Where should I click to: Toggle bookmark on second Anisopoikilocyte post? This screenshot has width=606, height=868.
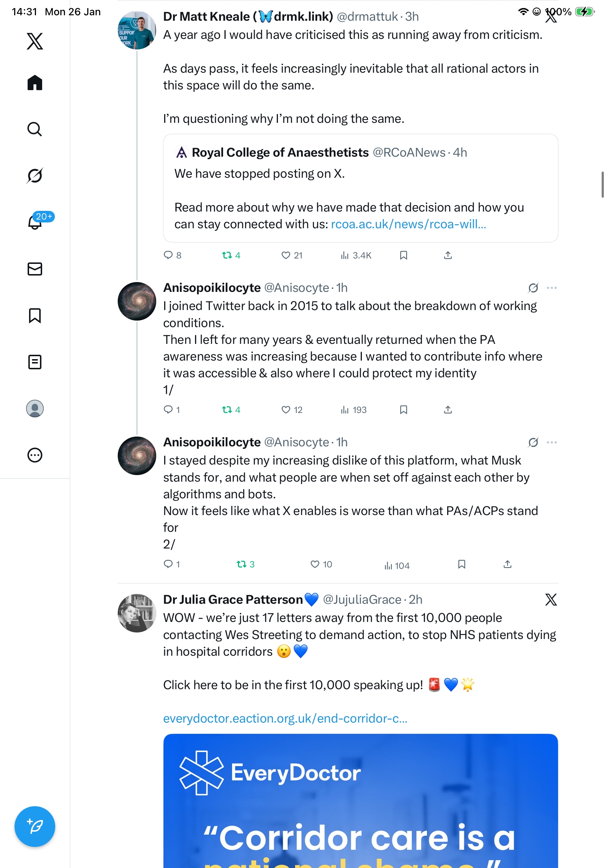coord(461,564)
